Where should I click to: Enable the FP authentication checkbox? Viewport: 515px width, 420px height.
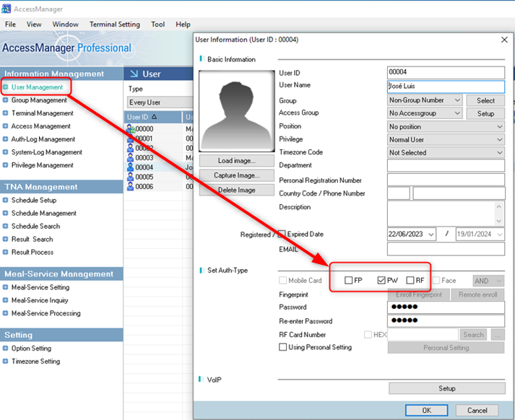pos(349,281)
